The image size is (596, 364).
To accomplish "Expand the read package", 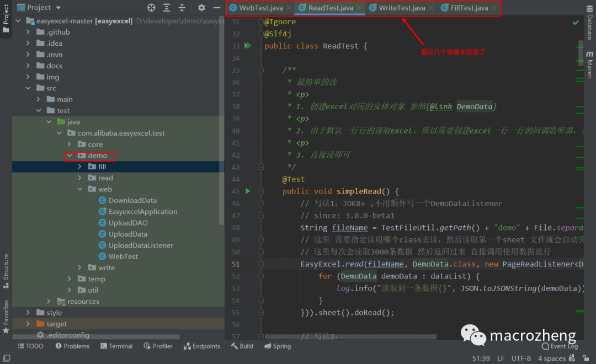I will click(x=79, y=178).
